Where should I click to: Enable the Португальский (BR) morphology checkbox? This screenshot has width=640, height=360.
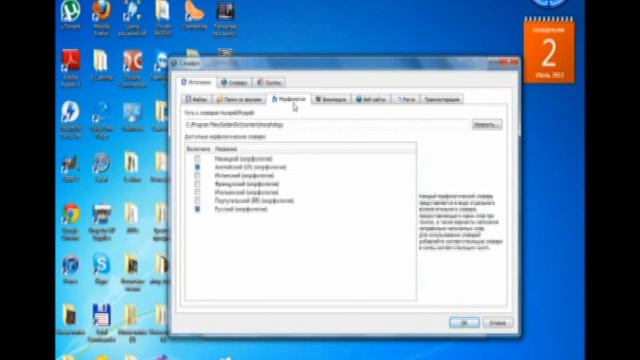[197, 200]
